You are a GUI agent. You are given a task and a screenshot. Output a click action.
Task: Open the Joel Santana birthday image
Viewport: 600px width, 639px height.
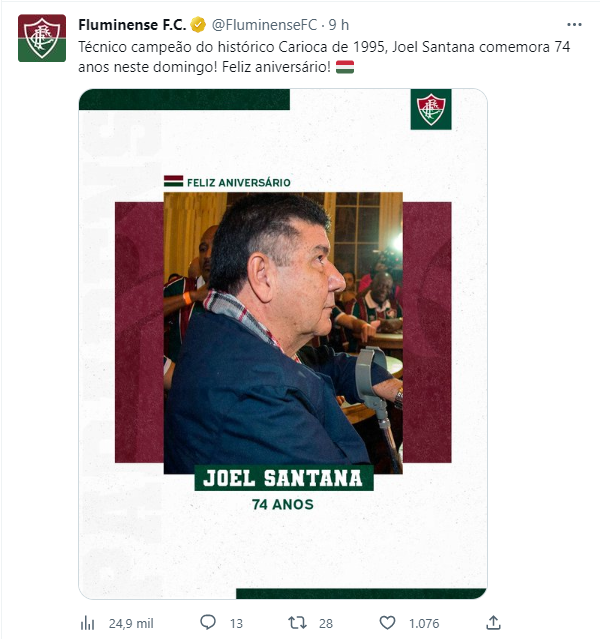[283, 344]
